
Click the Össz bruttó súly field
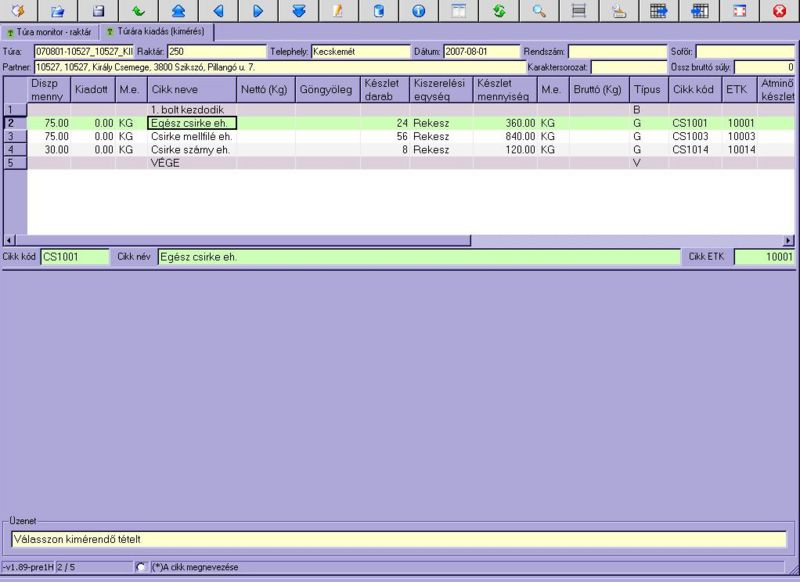pyautogui.click(x=765, y=67)
